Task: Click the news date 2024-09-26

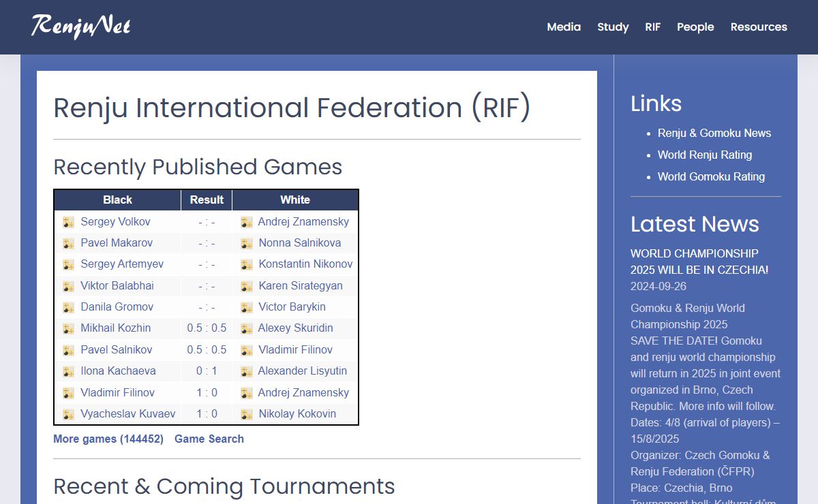Action: click(658, 286)
